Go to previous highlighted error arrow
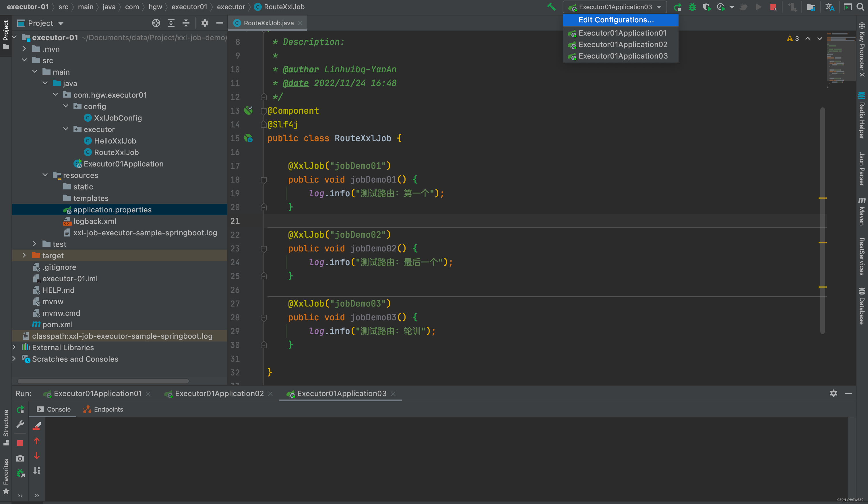The width and height of the screenshot is (868, 504). click(x=808, y=38)
